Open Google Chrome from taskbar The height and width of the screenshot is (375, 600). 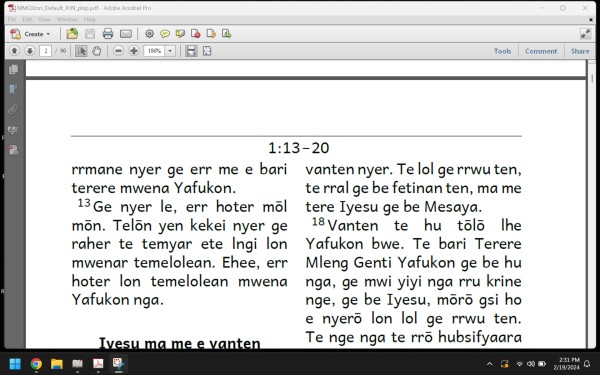tap(36, 364)
